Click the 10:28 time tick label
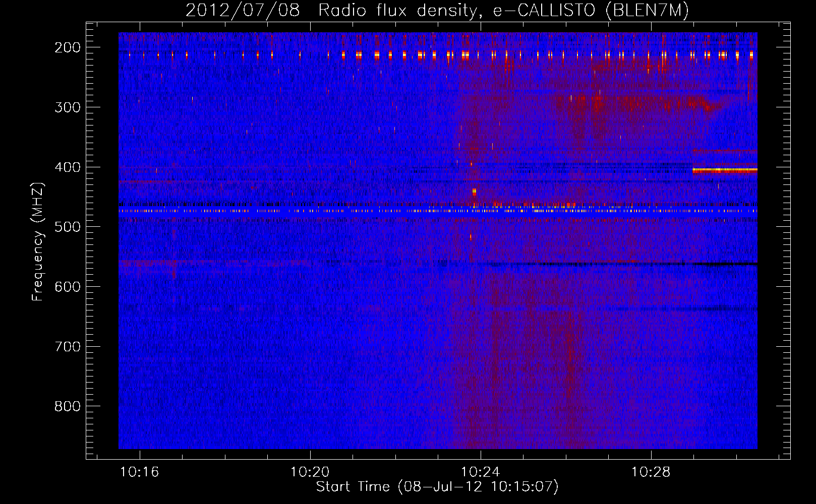The width and height of the screenshot is (816, 504). (x=651, y=472)
